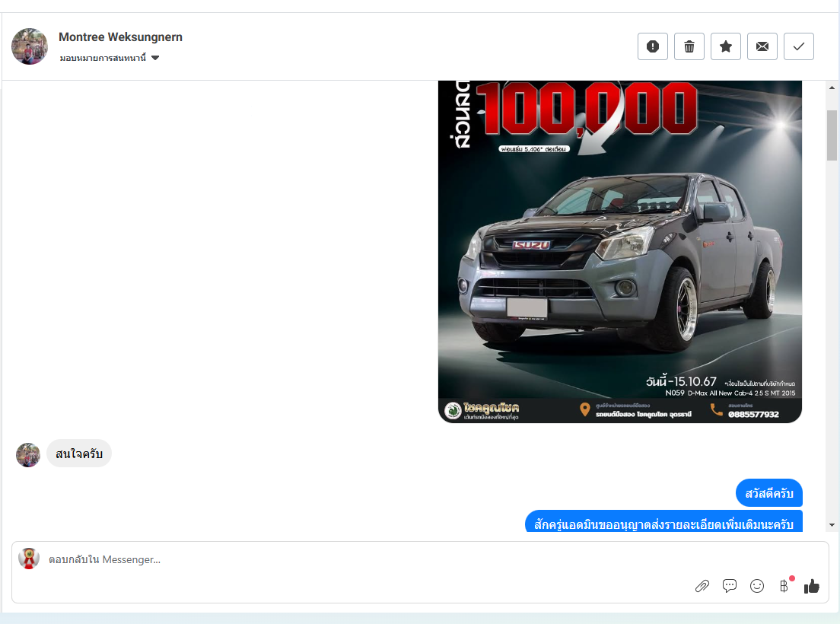Click the Montree Weksungnern name
Screen dimensions: 840x624
coord(120,37)
